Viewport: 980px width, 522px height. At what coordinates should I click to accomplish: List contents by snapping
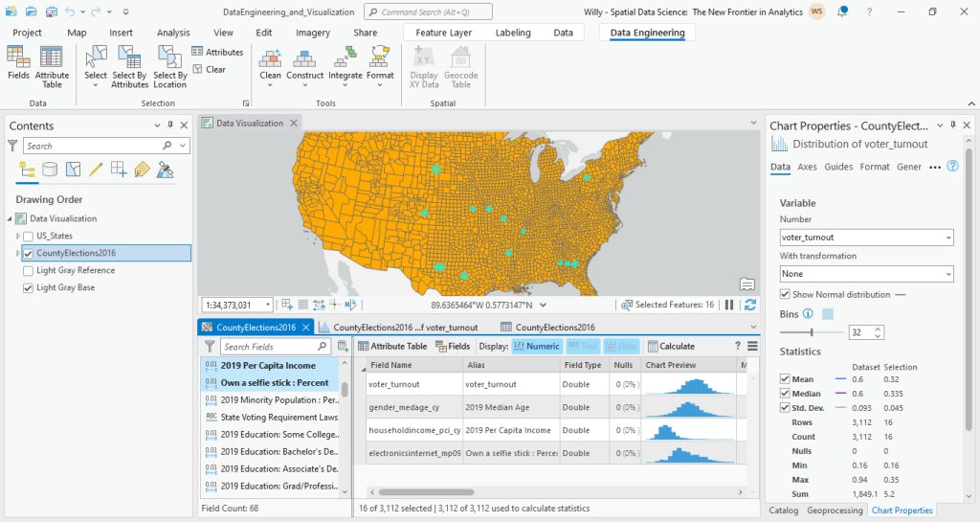point(119,170)
